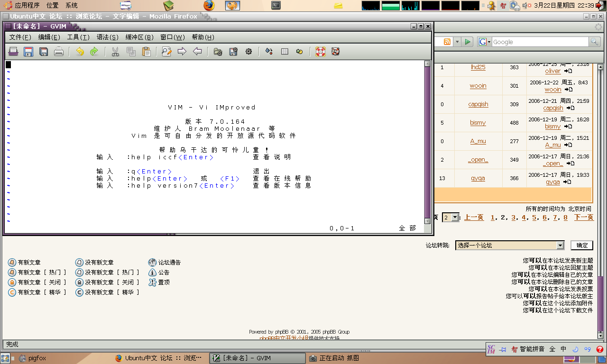Open the 缓冲区(B) menu in GVIM
The image size is (607, 364).
[139, 37]
